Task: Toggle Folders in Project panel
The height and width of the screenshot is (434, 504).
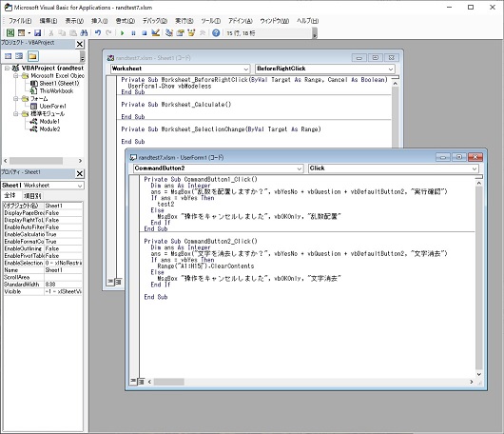Action: point(32,56)
